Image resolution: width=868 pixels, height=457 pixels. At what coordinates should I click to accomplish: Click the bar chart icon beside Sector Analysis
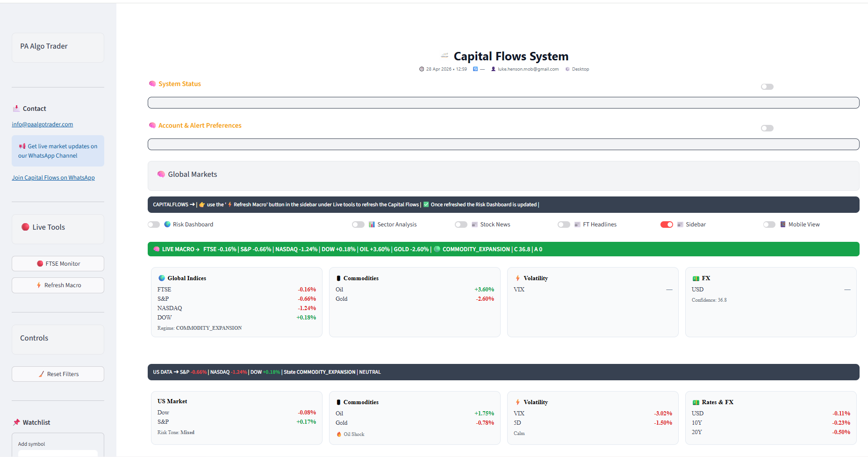pos(372,225)
